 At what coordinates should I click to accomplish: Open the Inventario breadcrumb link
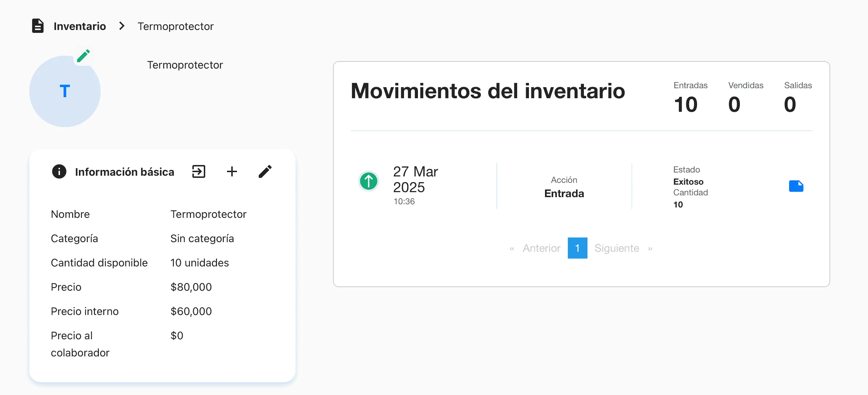[80, 26]
